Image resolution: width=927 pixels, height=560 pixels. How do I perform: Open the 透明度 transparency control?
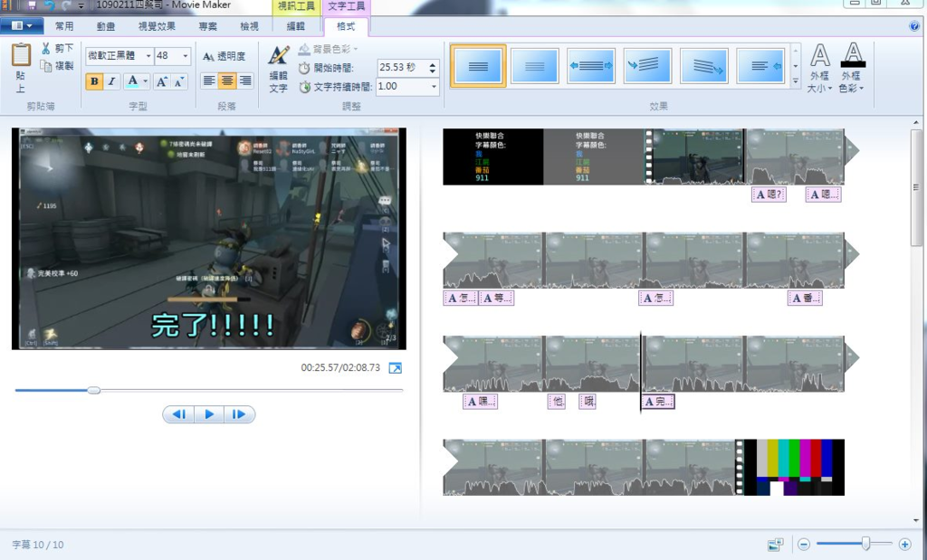tap(225, 57)
